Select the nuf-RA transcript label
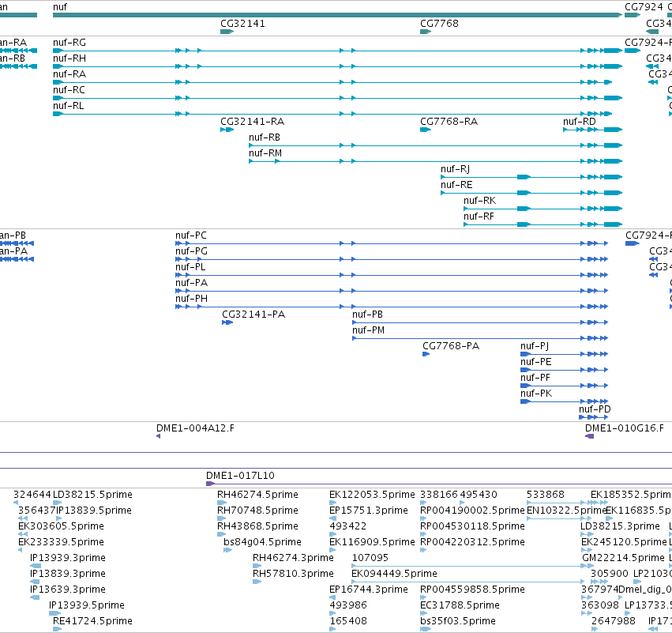The height and width of the screenshot is (633, 672). coord(69,74)
